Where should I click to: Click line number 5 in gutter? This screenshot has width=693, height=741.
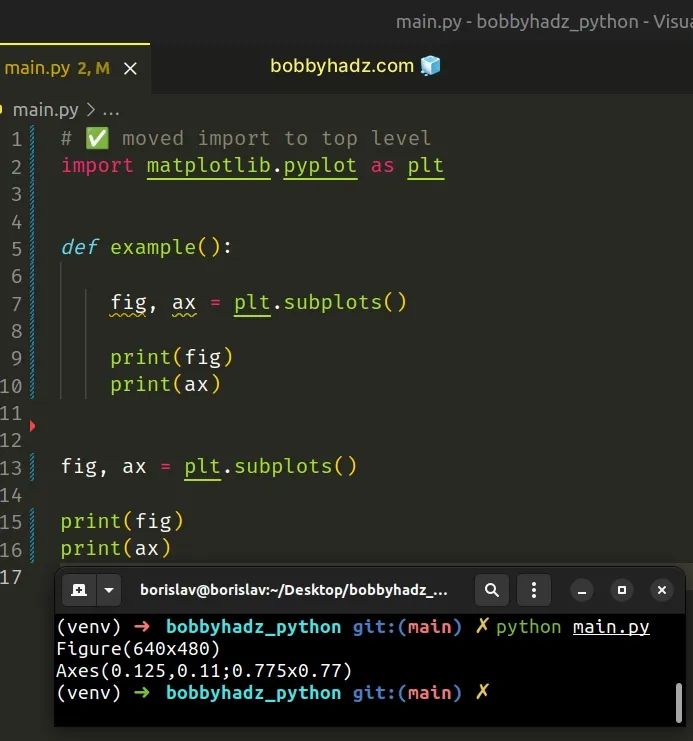point(16,249)
